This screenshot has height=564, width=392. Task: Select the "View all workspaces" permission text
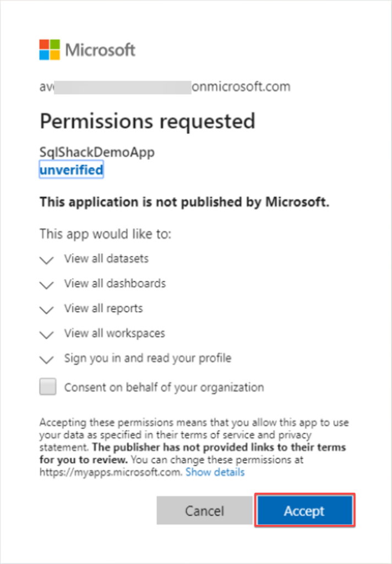click(x=115, y=333)
